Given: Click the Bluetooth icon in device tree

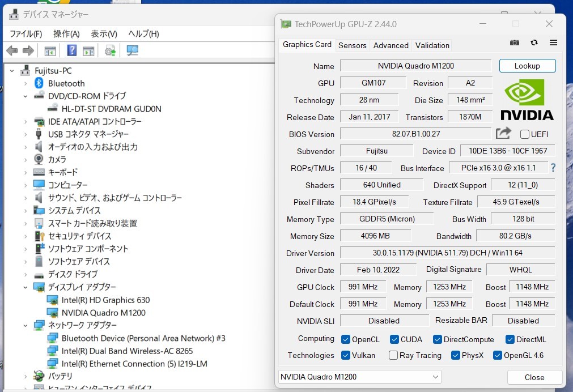Looking at the screenshot, I should (x=39, y=83).
